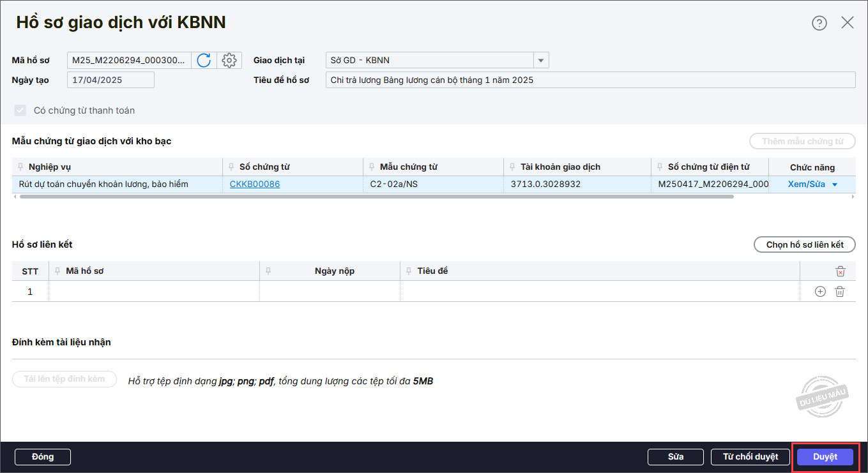Image resolution: width=868 pixels, height=473 pixels.
Task: Click pin icon on Nghiệp vụ column
Action: click(20, 167)
